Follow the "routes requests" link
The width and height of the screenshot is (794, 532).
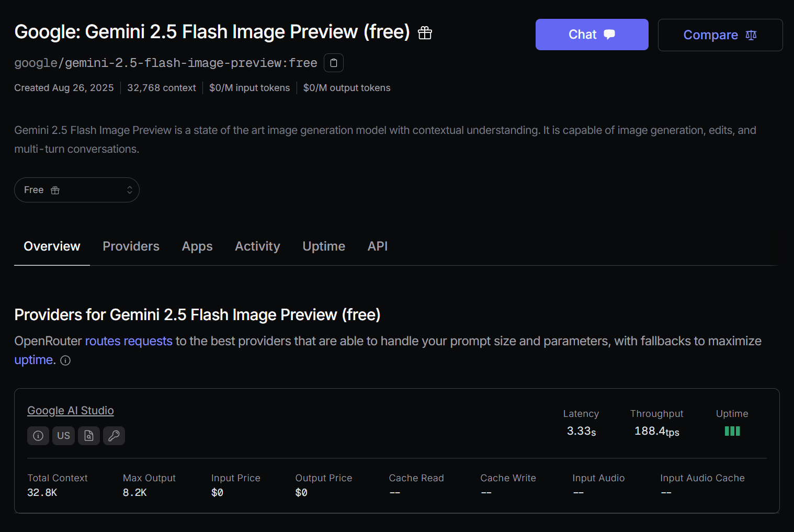coord(129,341)
